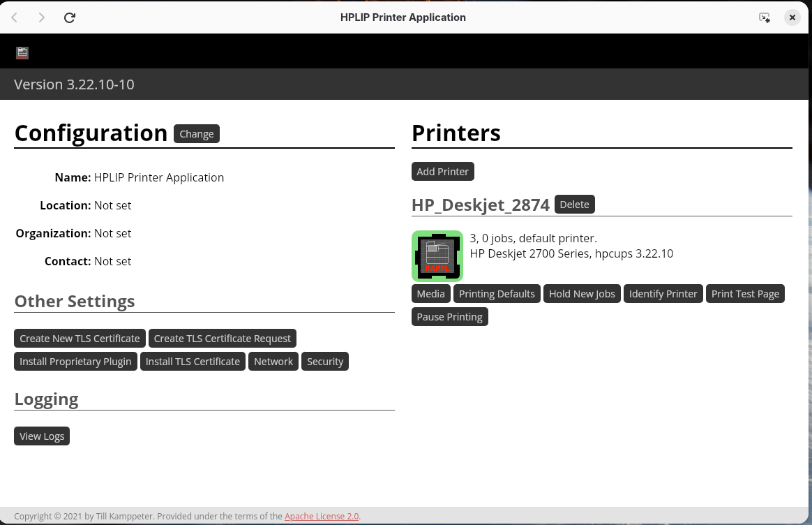
Task: Pause Printing on the Deskjet
Action: (x=449, y=317)
